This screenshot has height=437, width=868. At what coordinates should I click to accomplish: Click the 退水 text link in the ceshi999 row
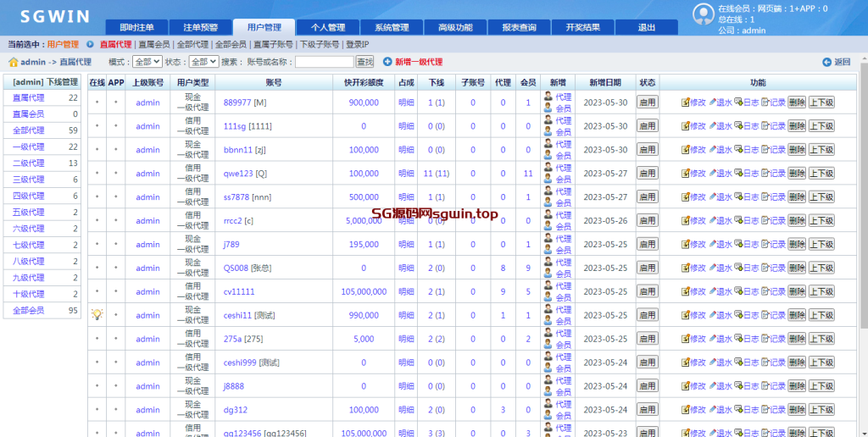[724, 362]
